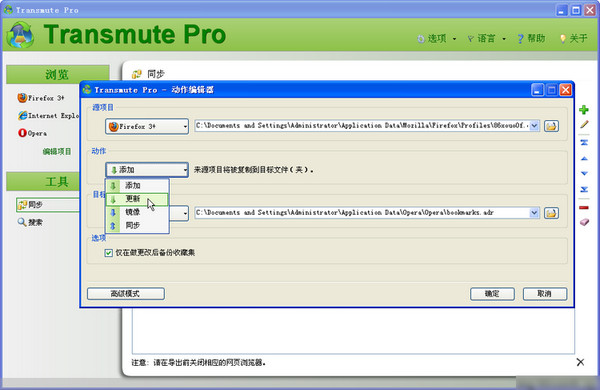Click the pencil edit-action icon

coord(584,124)
